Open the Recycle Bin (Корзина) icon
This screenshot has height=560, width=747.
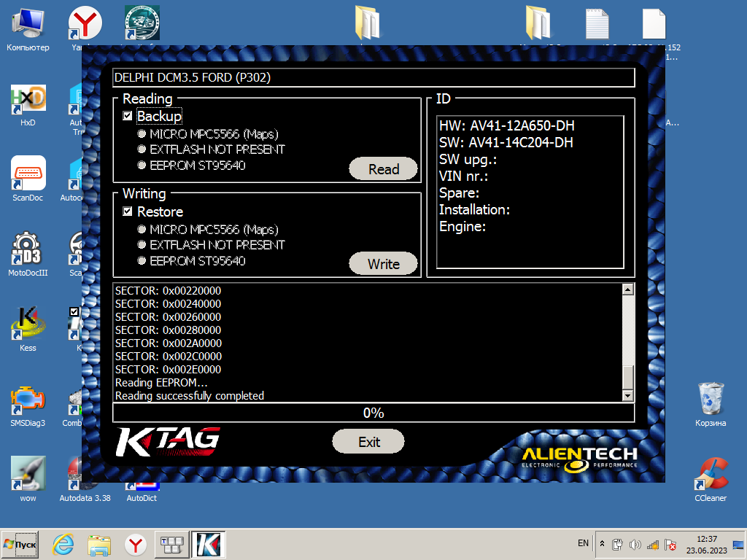coord(710,399)
